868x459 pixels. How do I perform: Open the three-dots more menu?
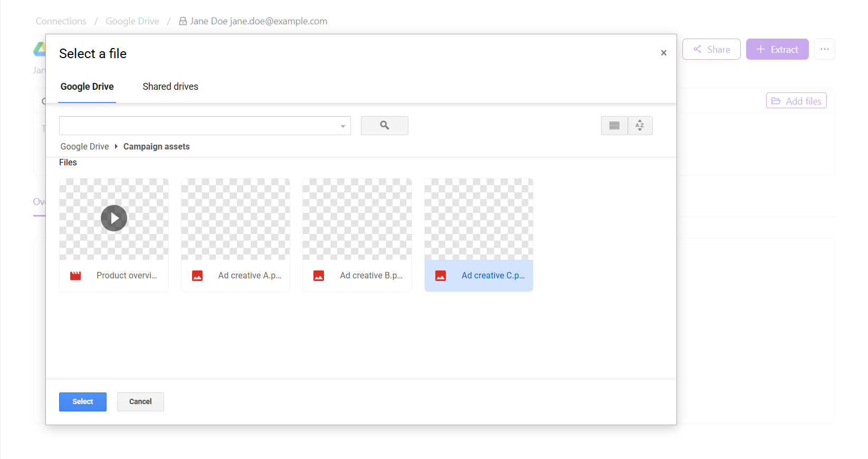pyautogui.click(x=825, y=49)
